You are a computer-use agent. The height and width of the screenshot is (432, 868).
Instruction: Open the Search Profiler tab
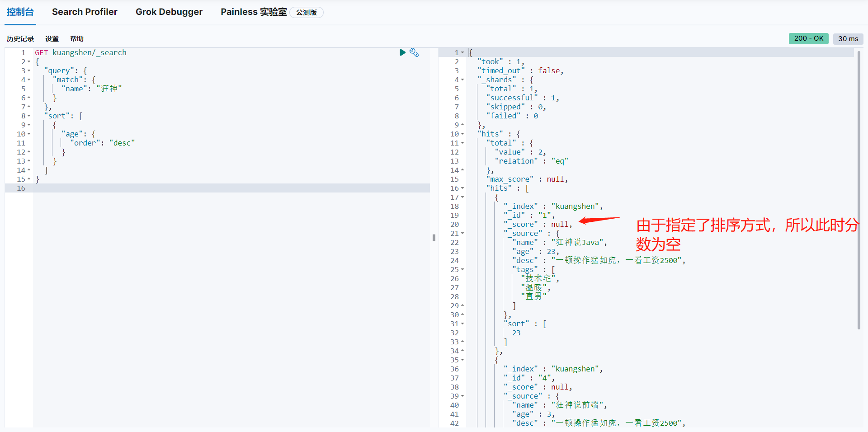click(x=85, y=12)
